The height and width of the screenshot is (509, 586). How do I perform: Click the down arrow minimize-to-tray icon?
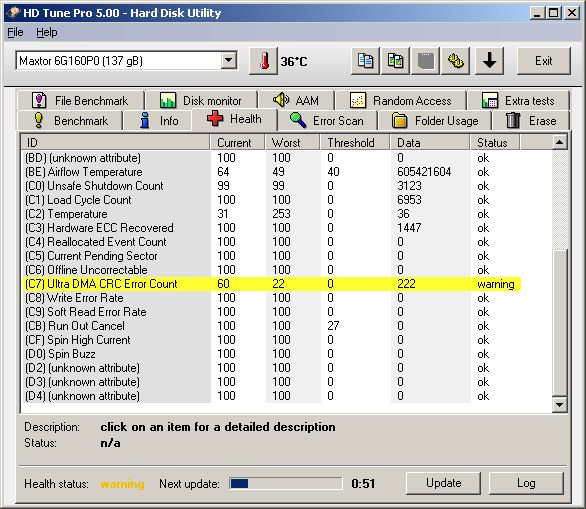489,61
